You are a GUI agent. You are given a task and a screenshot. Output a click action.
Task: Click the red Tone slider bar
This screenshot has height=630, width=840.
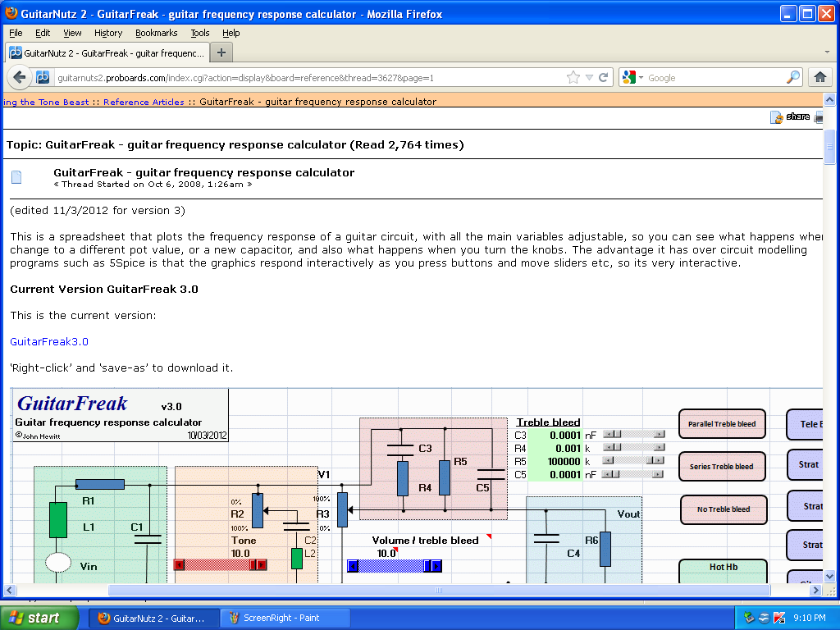pyautogui.click(x=220, y=564)
